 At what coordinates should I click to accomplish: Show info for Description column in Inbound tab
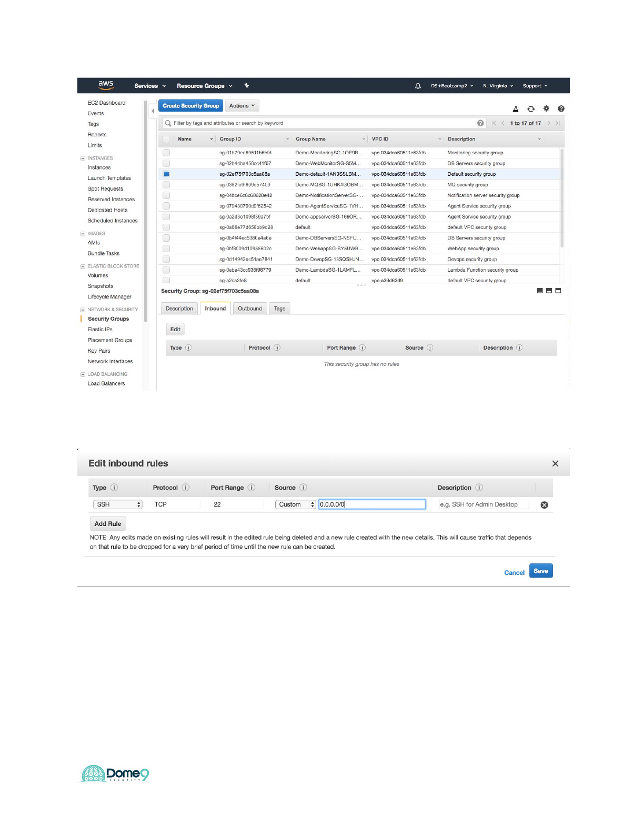(519, 348)
